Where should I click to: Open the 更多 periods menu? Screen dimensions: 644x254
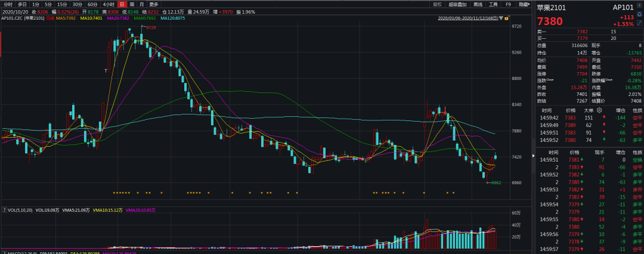(x=154, y=5)
